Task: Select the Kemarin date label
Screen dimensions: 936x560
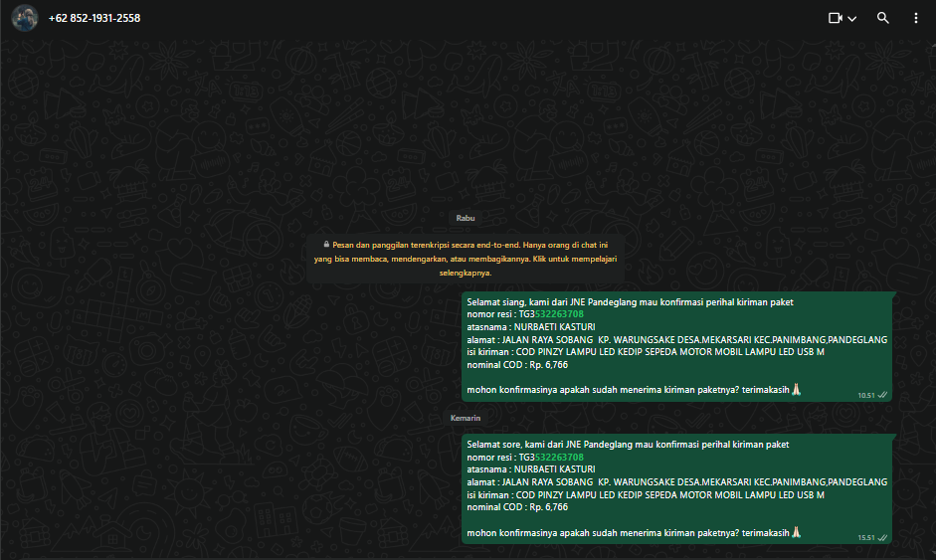Action: (465, 418)
